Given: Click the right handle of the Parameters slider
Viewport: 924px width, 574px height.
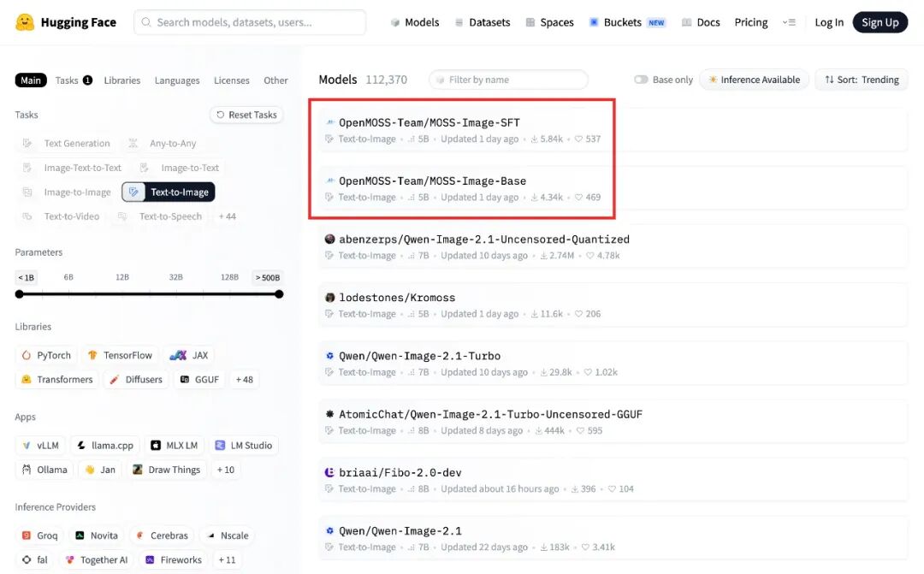Looking at the screenshot, I should coord(279,294).
